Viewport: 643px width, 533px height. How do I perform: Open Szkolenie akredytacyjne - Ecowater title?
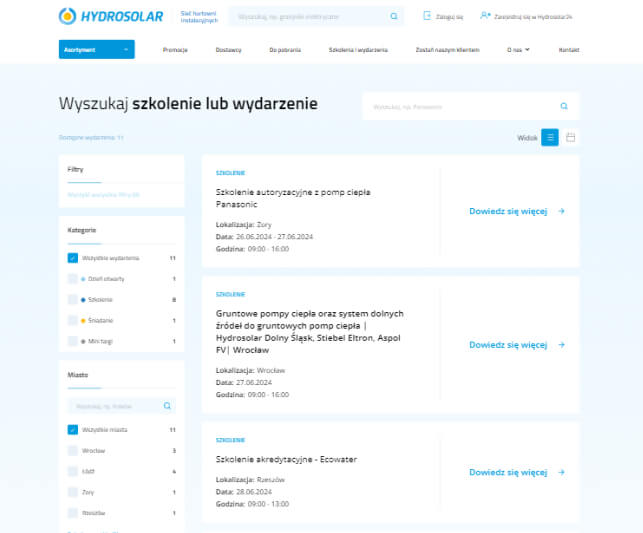pos(286,459)
